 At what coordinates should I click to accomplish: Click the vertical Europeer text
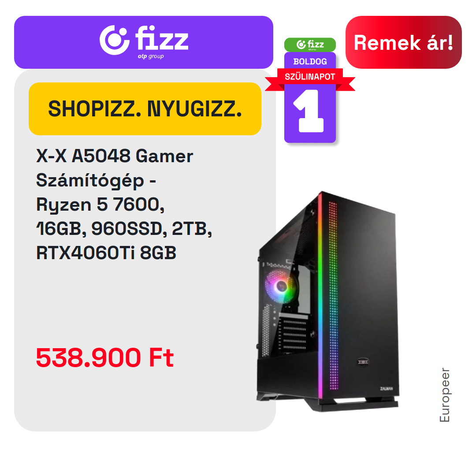(x=445, y=395)
